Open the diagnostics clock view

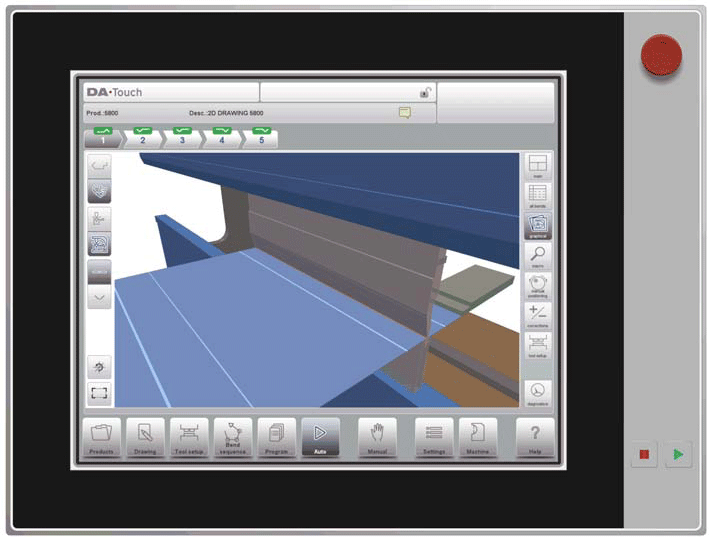point(538,392)
